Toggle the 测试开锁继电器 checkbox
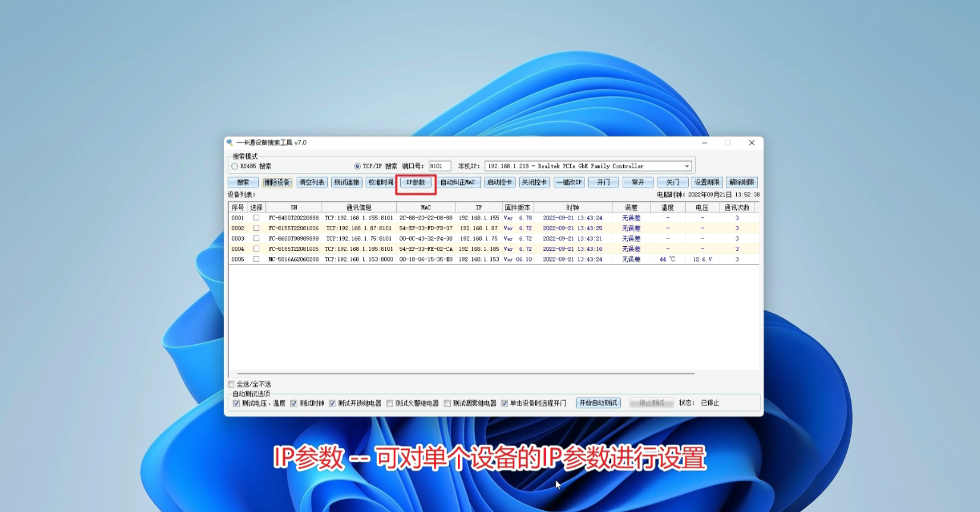The image size is (980, 512). 332,403
